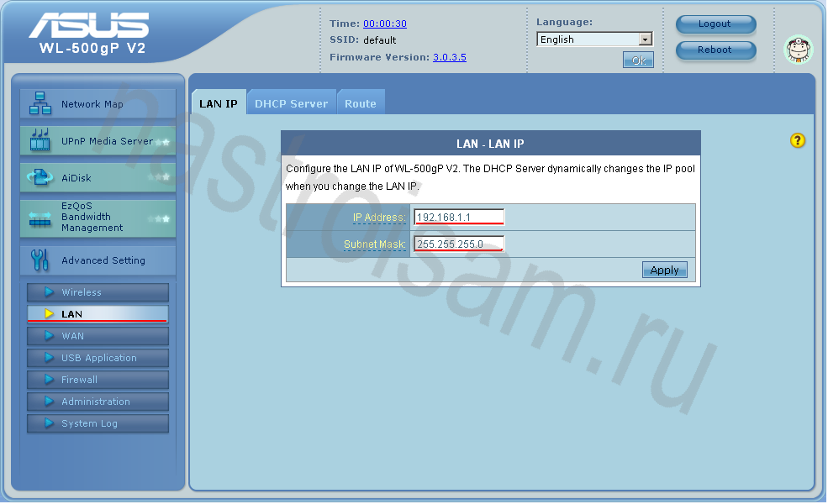Focus the Subnet Mask input field

tap(459, 244)
